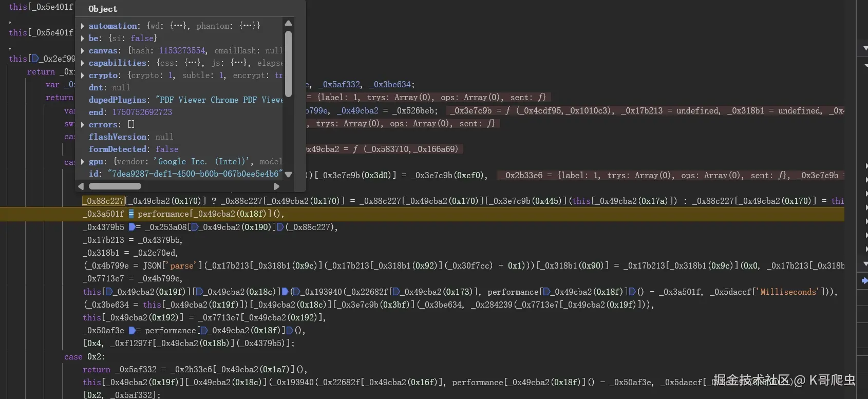Expand the capabilities property row
This screenshot has height=399, width=868.
[x=83, y=63]
